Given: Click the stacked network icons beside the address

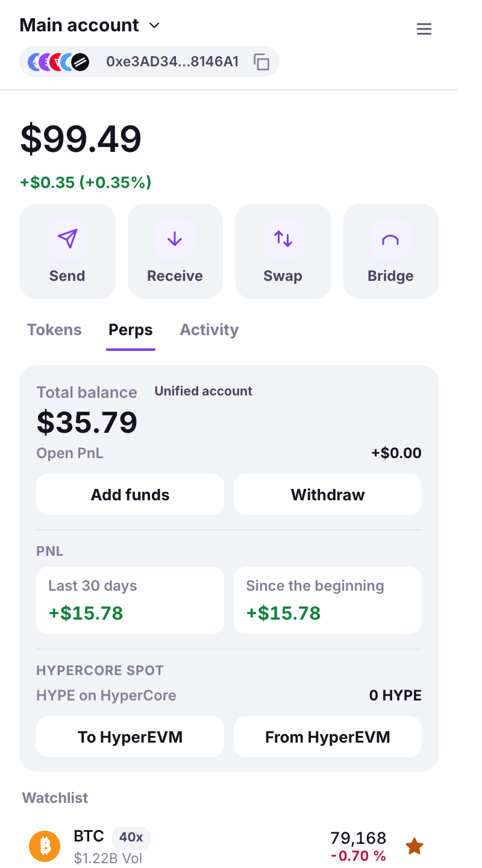Looking at the screenshot, I should coord(59,61).
